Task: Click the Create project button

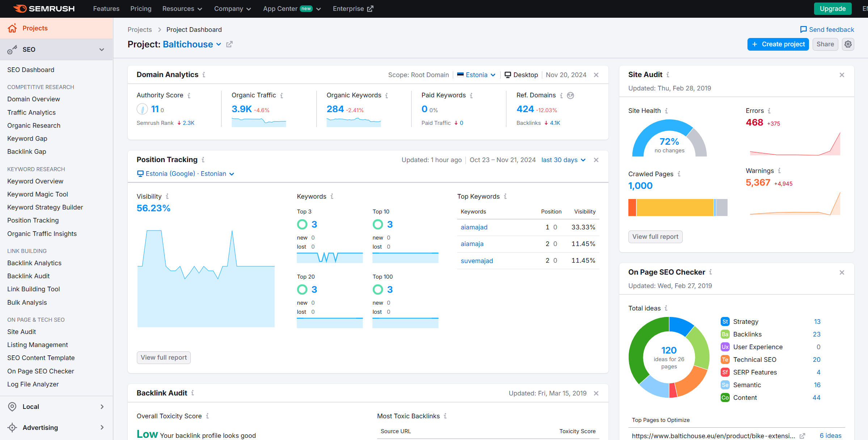Action: [778, 44]
